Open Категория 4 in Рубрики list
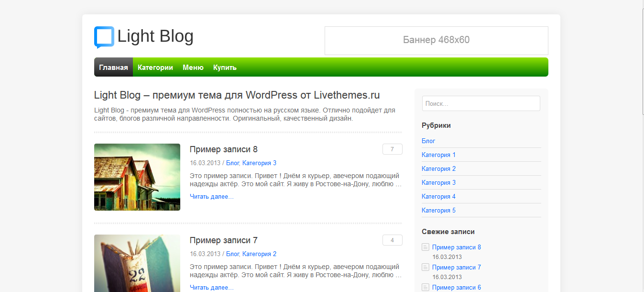Viewport: 644px width, 292px height. pyautogui.click(x=438, y=196)
